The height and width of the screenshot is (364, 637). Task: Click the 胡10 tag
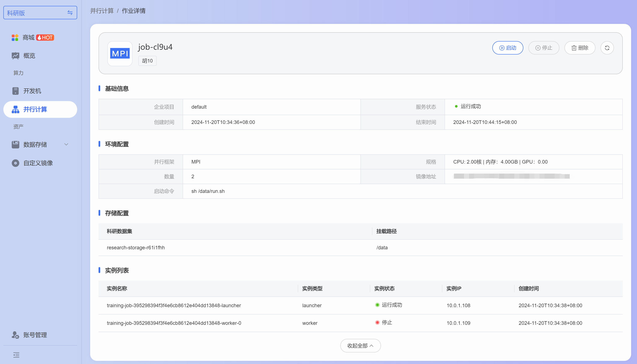147,61
